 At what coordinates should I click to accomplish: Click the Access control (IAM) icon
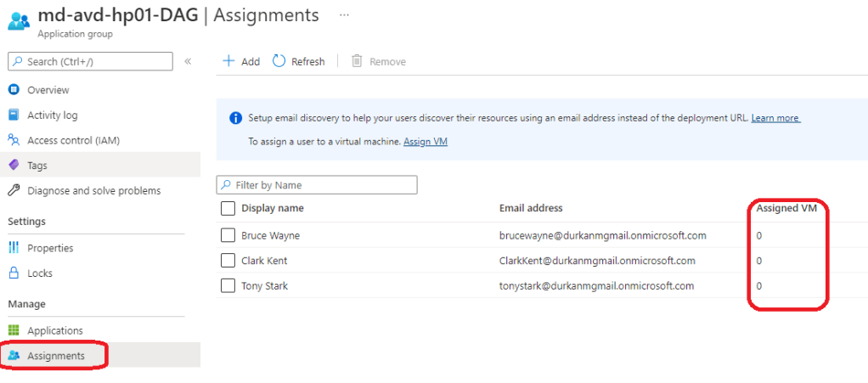tap(14, 140)
